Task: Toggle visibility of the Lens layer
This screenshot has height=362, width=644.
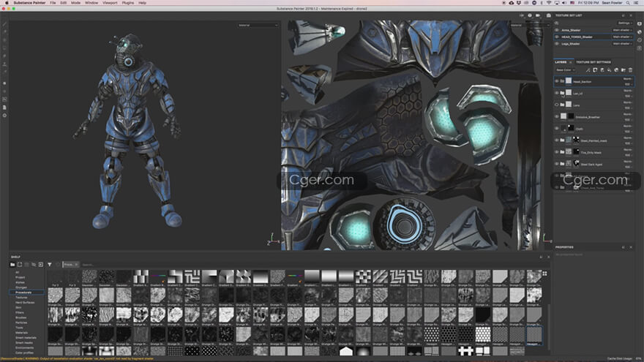Action: (557, 105)
